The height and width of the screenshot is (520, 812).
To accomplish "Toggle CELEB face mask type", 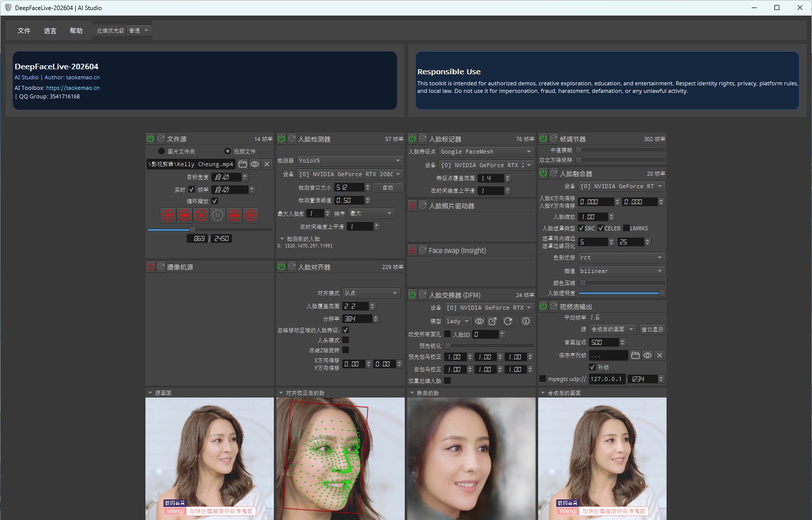I will coord(601,228).
